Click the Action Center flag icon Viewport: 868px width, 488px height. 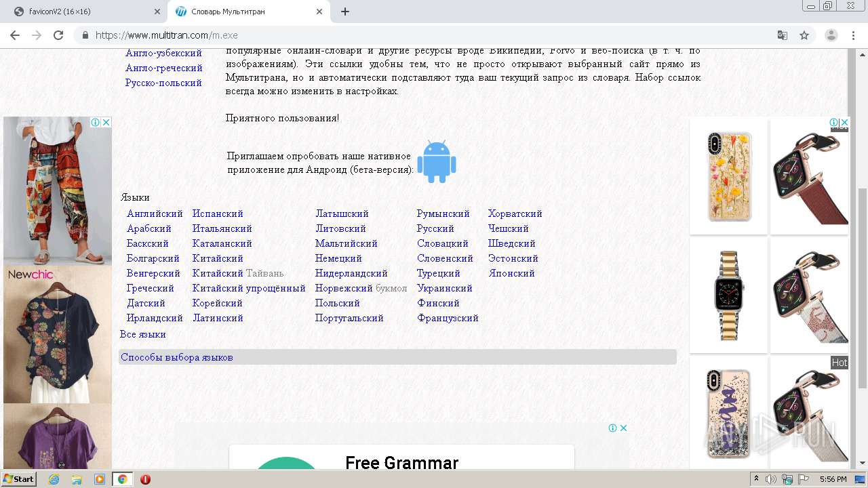click(x=804, y=479)
